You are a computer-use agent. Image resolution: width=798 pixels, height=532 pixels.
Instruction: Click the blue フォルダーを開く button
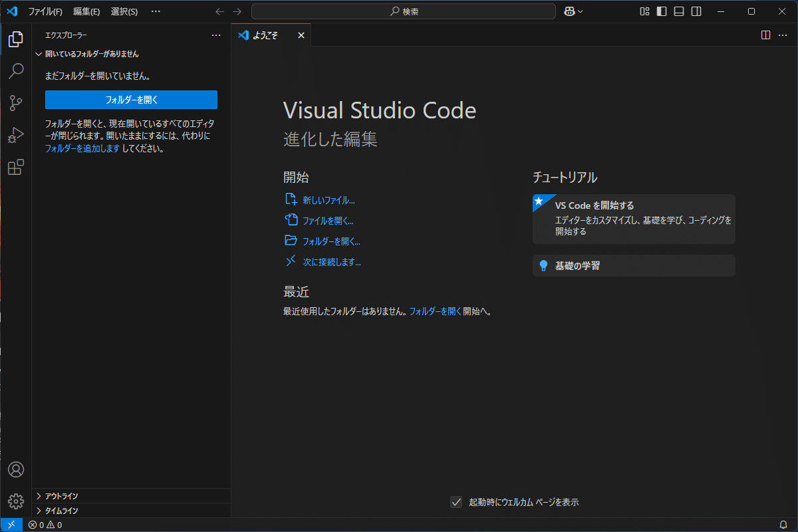click(131, 100)
